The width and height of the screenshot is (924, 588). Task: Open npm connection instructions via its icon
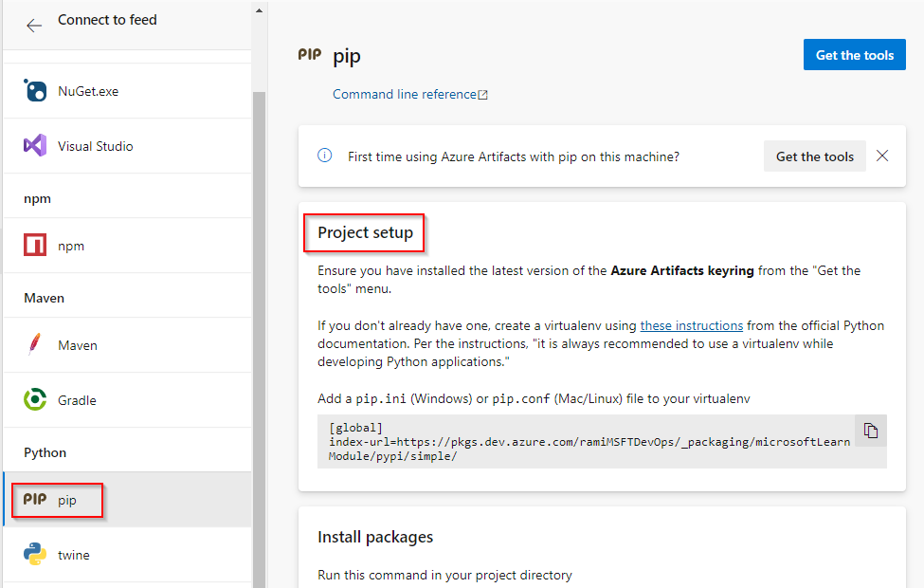(36, 244)
